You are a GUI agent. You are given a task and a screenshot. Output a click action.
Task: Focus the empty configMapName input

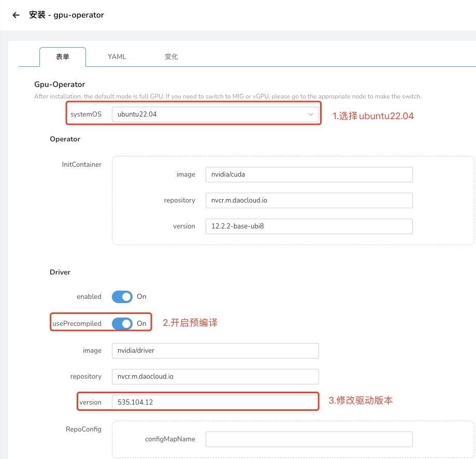pyautogui.click(x=309, y=439)
